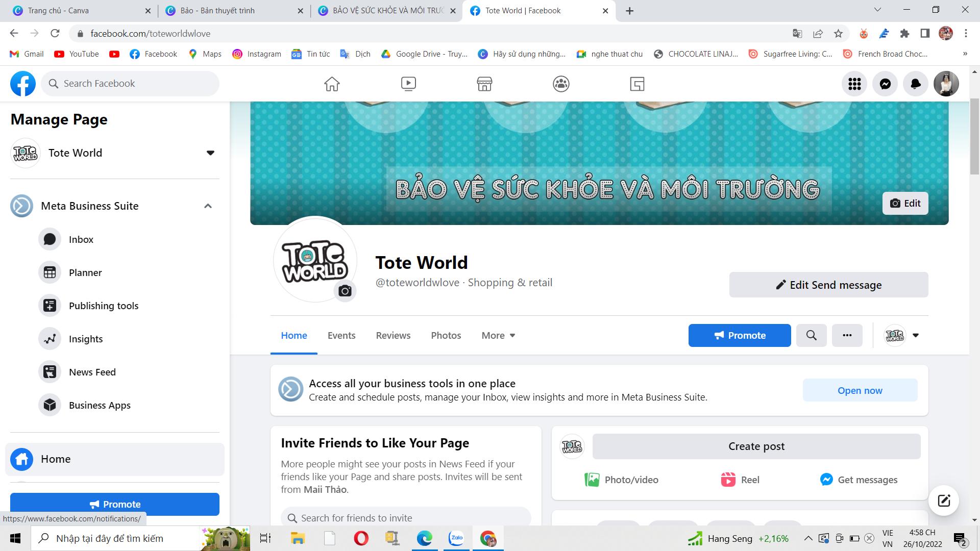Open Insights in Meta Business Suite
The width and height of the screenshot is (980, 551).
pyautogui.click(x=86, y=339)
